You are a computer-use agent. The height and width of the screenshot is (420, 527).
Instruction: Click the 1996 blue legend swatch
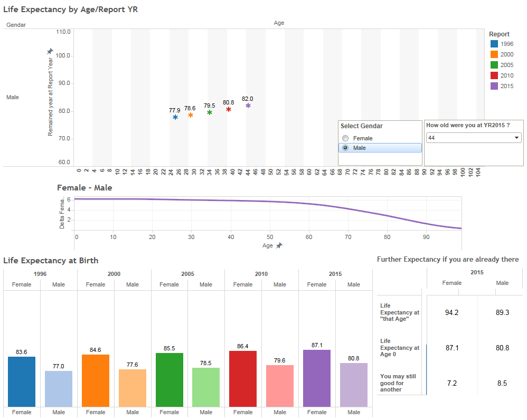tap(494, 44)
